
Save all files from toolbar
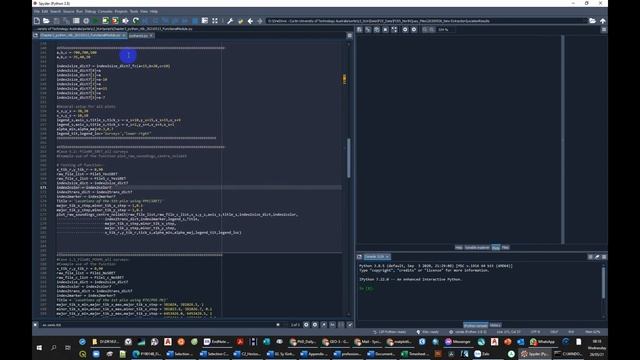66,20
